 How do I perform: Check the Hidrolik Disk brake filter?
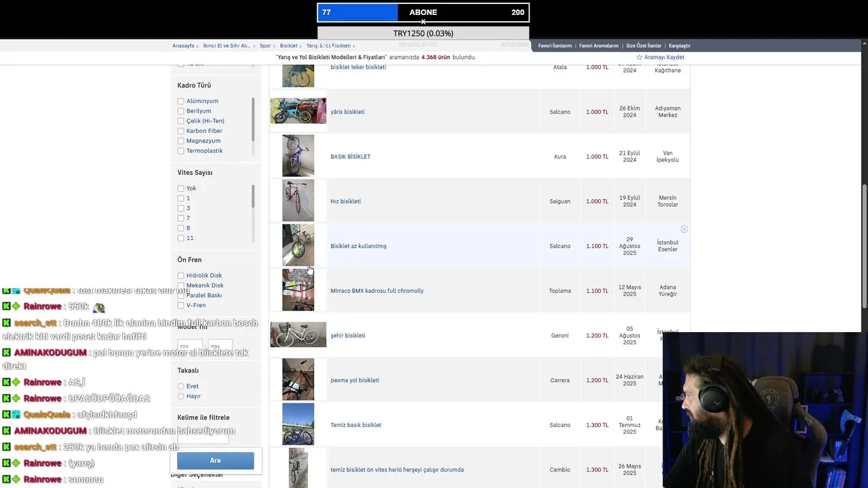pos(181,275)
